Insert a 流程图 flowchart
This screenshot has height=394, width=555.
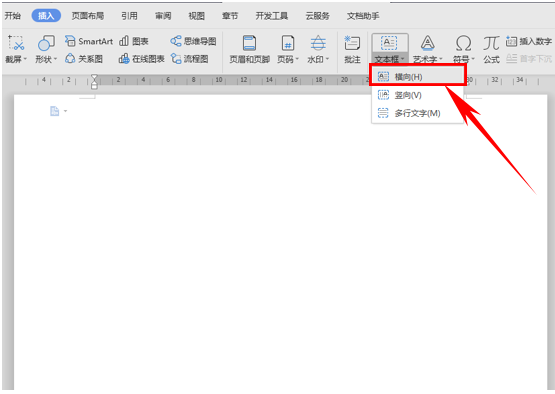[190, 59]
